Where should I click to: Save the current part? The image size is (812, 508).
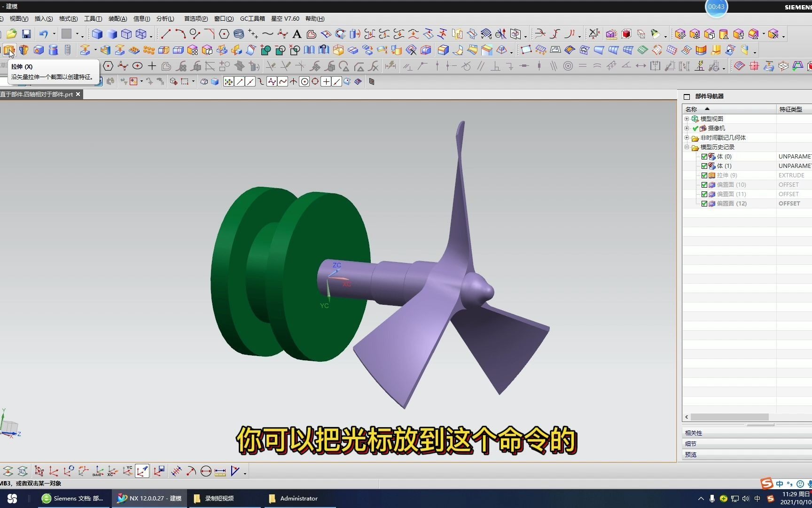[x=26, y=34]
